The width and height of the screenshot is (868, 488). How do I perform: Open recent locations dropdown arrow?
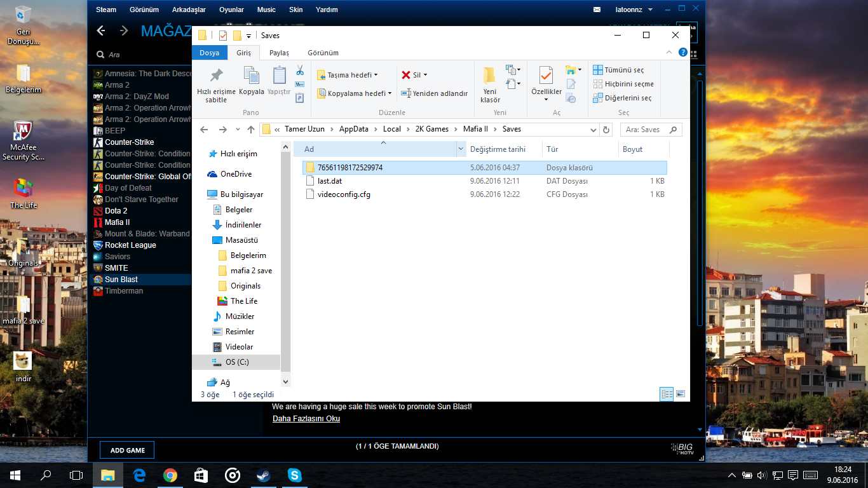[237, 130]
